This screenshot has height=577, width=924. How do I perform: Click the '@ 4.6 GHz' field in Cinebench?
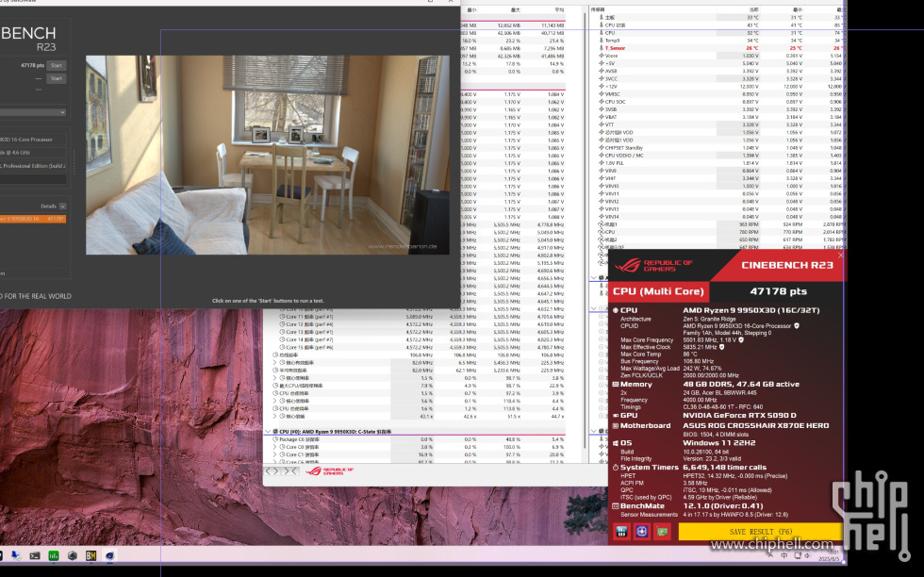point(32,153)
